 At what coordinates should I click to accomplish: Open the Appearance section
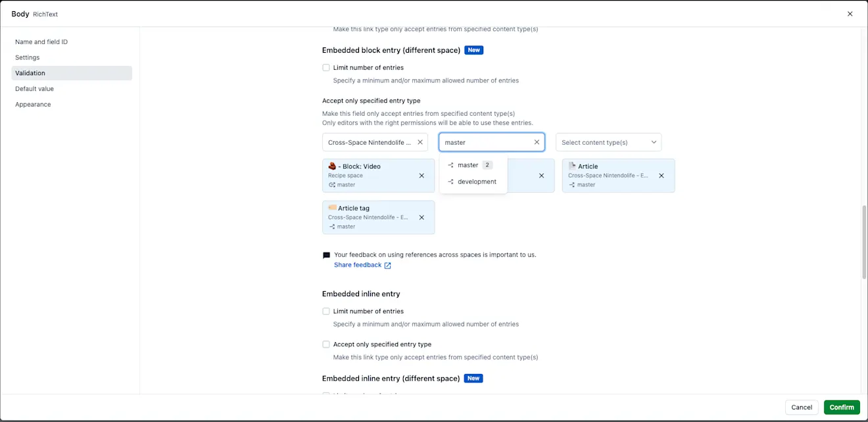[72, 105]
